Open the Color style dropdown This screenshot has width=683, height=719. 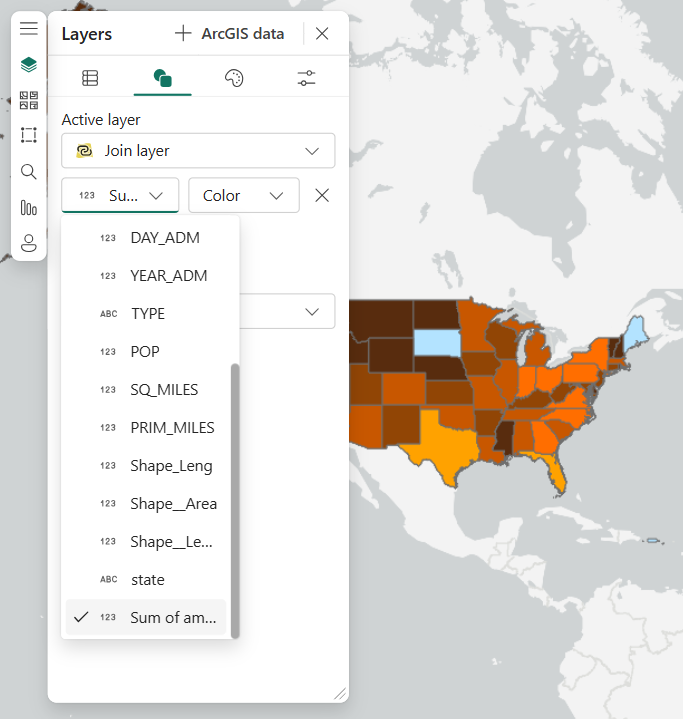(x=244, y=196)
